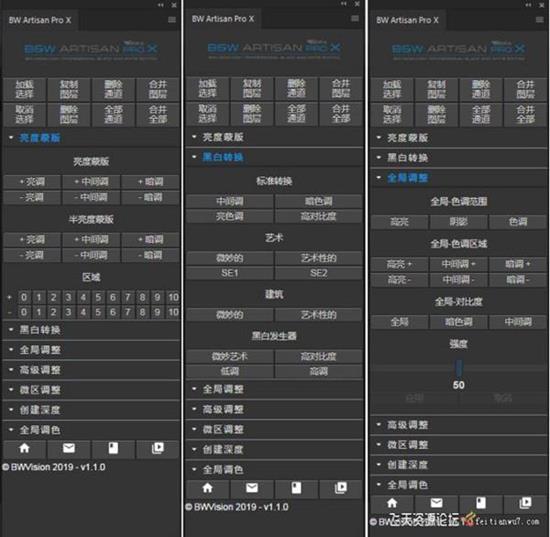550x537 pixels.
Task: Click 加载选择 button in left panel
Action: click(24, 89)
